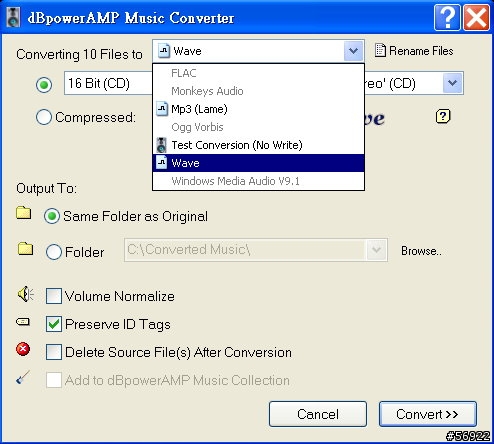Viewport: 494px width, 444px height.
Task: Click the Wave format icon in the combo box
Action: click(164, 51)
